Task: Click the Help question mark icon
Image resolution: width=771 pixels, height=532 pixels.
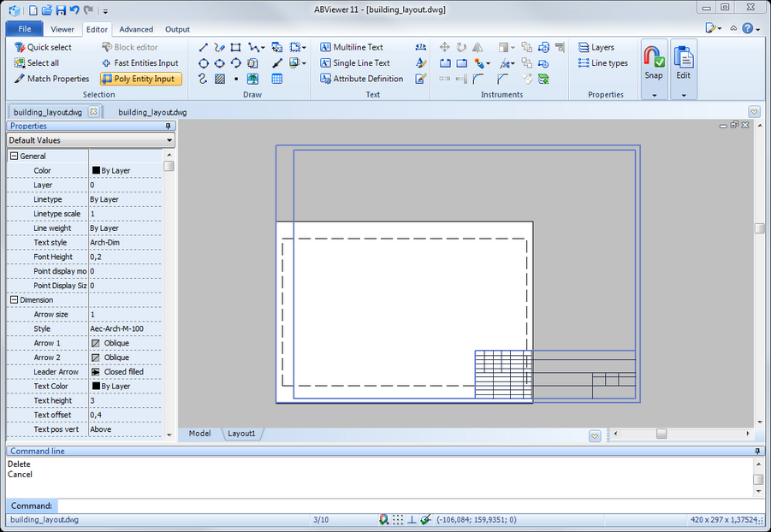Action: click(x=747, y=28)
